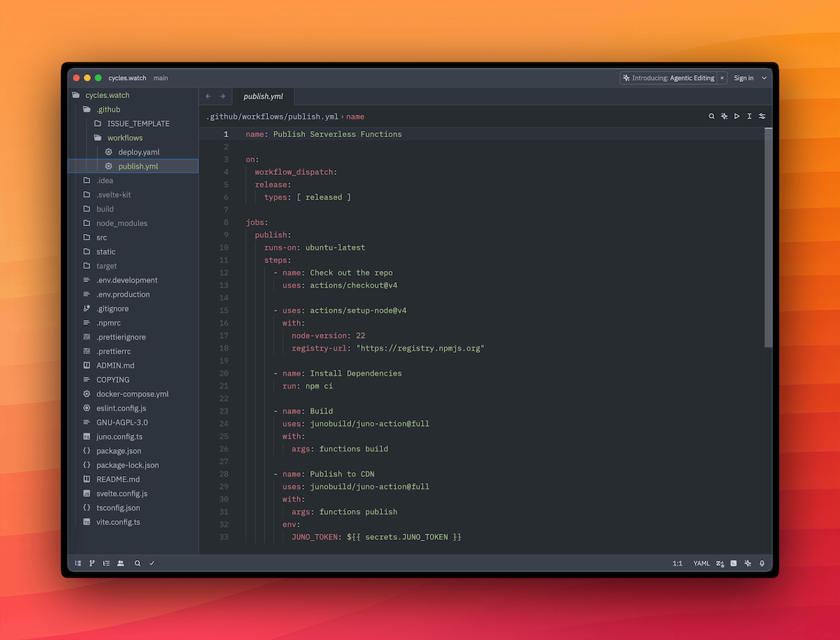The image size is (840, 640).
Task: Open the collaboration panel icon
Action: (x=120, y=563)
